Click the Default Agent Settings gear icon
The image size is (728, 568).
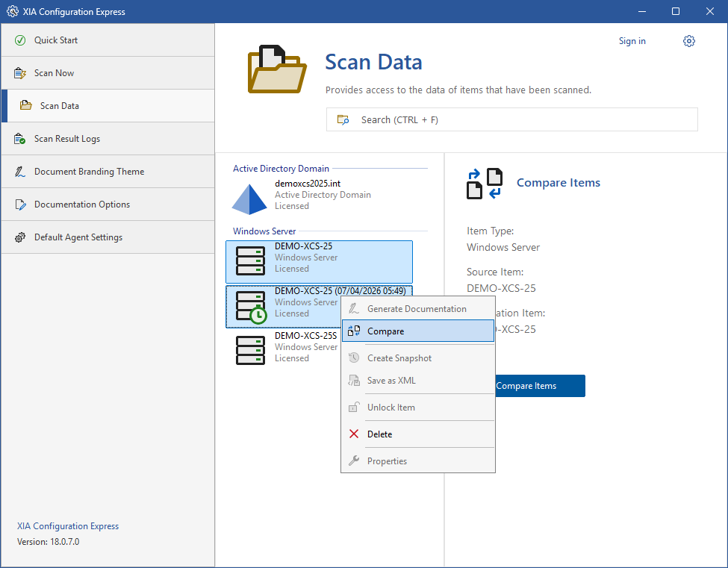pos(20,237)
